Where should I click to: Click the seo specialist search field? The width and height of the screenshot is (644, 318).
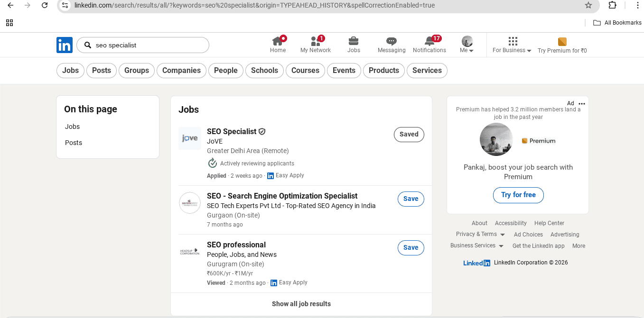[x=143, y=45]
